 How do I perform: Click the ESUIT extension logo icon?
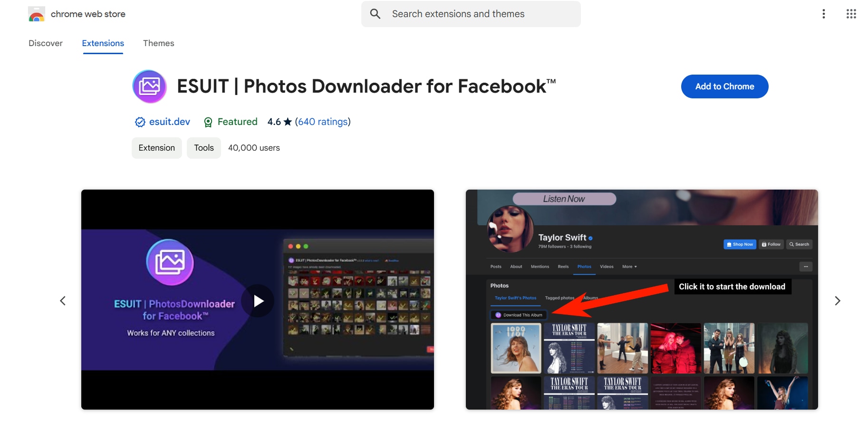click(149, 86)
